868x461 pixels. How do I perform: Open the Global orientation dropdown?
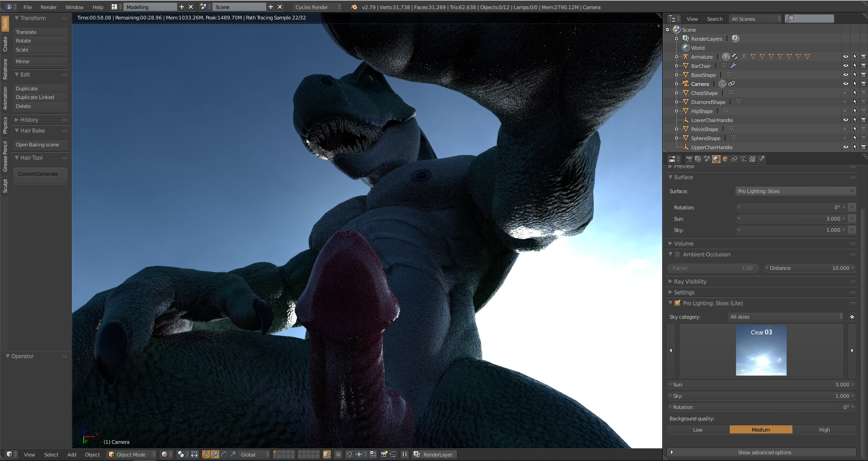(254, 454)
